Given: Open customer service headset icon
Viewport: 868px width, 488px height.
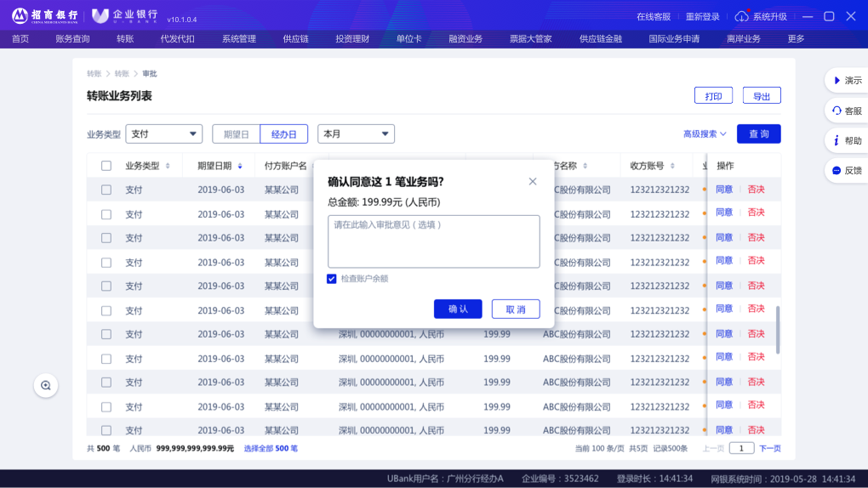Looking at the screenshot, I should (837, 111).
